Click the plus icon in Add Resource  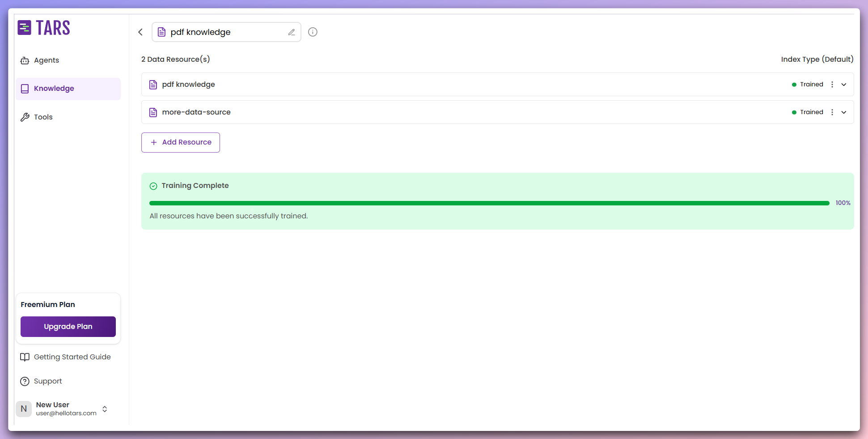pyautogui.click(x=154, y=142)
